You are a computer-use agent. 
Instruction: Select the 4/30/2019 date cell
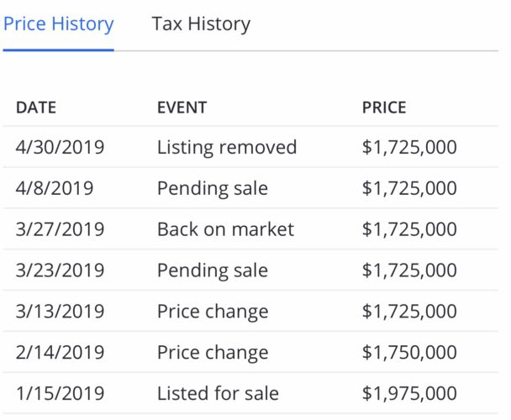coord(60,147)
